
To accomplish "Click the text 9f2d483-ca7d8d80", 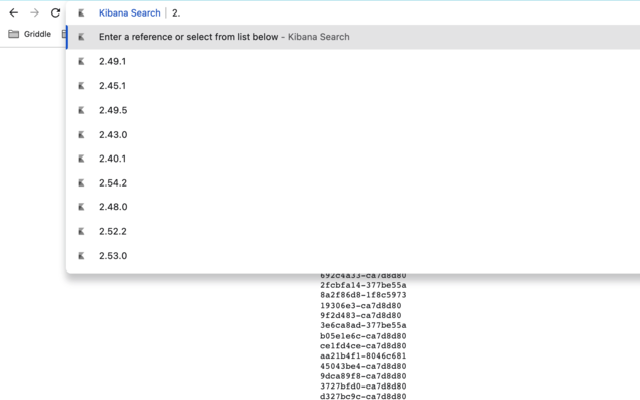I will tap(361, 316).
